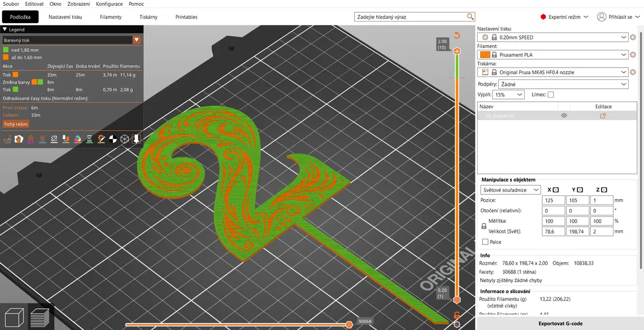Open the Barevný tisk view type dropdown
The width and height of the screenshot is (644, 330).
click(x=72, y=40)
